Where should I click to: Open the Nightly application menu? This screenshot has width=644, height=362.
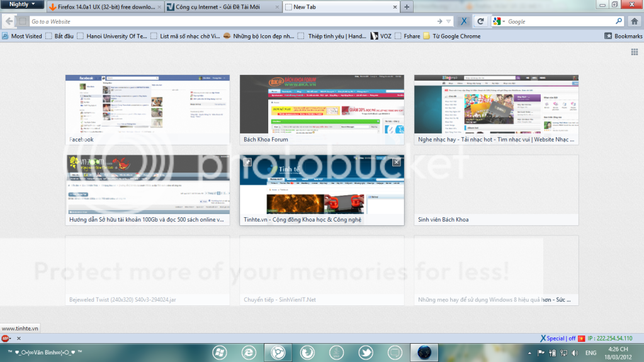pyautogui.click(x=22, y=4)
